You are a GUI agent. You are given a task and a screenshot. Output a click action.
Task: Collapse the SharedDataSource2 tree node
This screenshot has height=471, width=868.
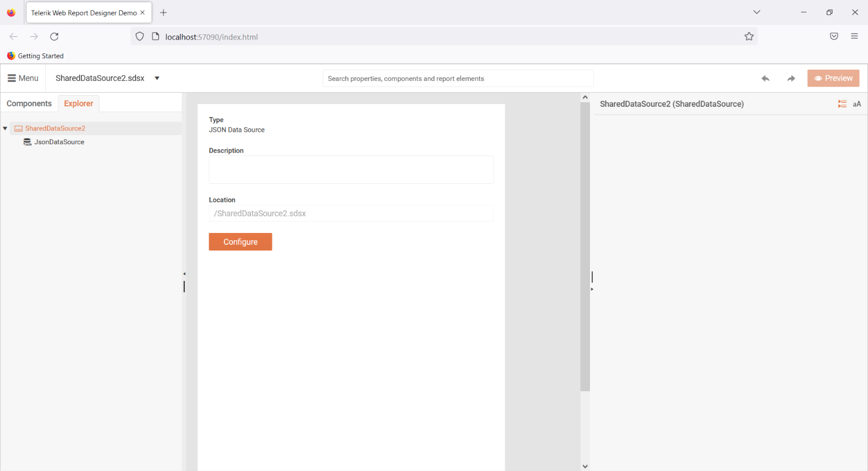point(5,128)
